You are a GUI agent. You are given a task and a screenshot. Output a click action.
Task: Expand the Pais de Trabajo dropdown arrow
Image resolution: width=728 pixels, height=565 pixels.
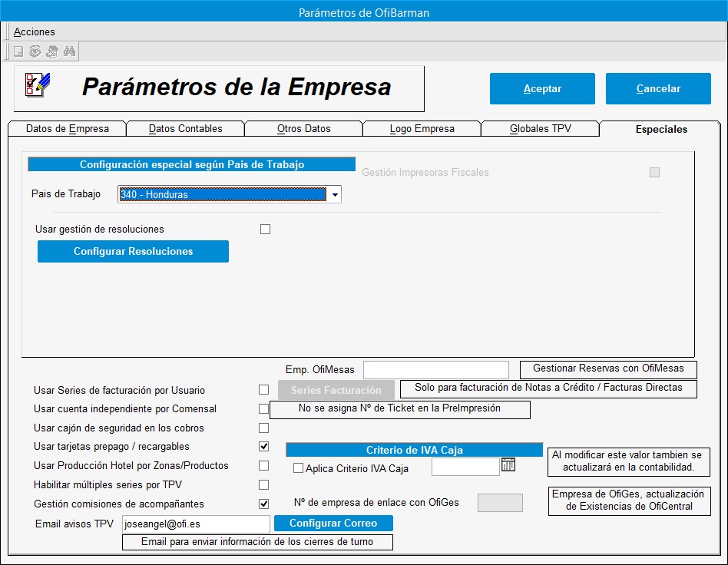click(x=335, y=194)
